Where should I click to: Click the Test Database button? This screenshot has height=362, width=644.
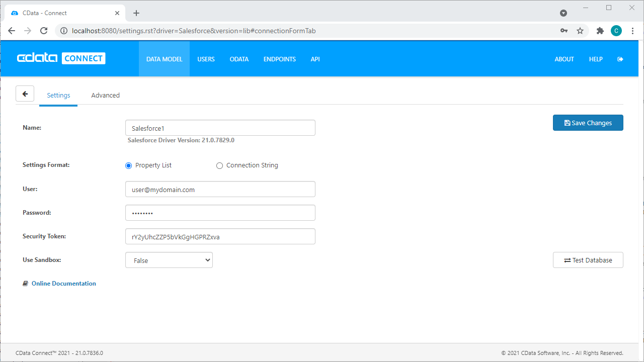(x=588, y=260)
